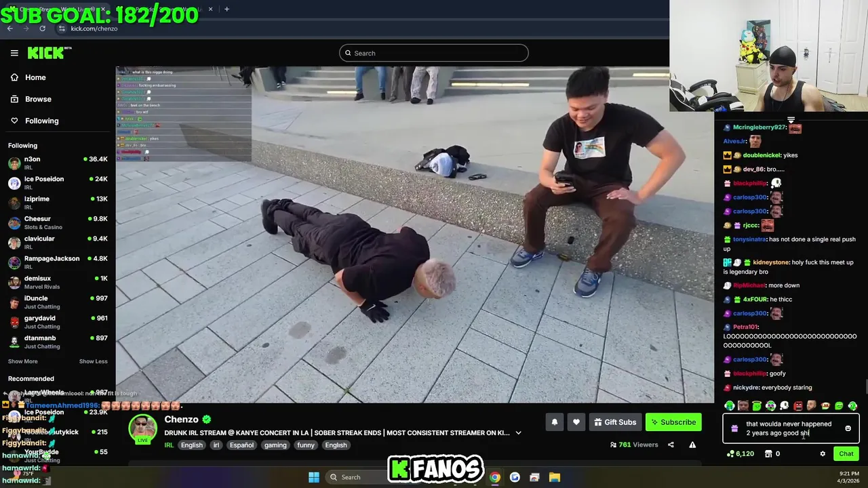This screenshot has height=488, width=868.
Task: Click the Kick logo
Action: pyautogui.click(x=49, y=53)
